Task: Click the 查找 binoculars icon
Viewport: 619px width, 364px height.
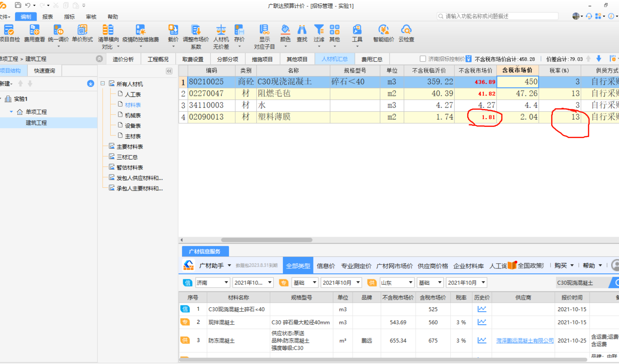Action: coord(302,30)
